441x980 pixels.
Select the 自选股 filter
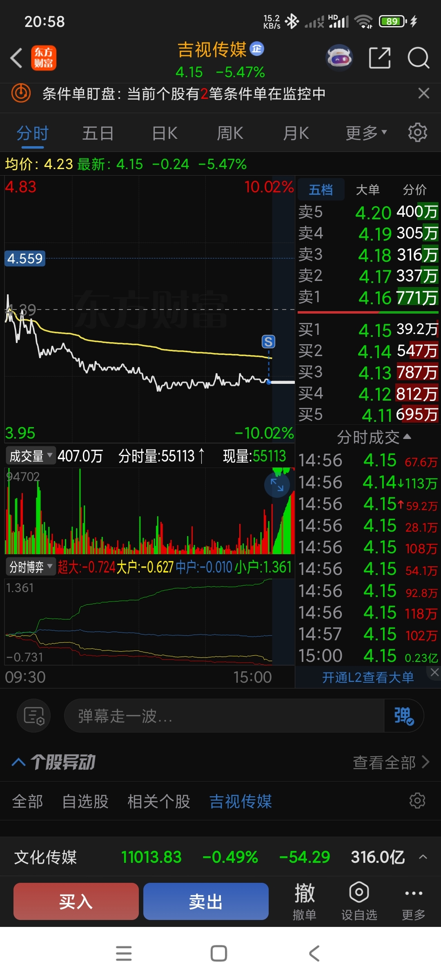tap(85, 801)
